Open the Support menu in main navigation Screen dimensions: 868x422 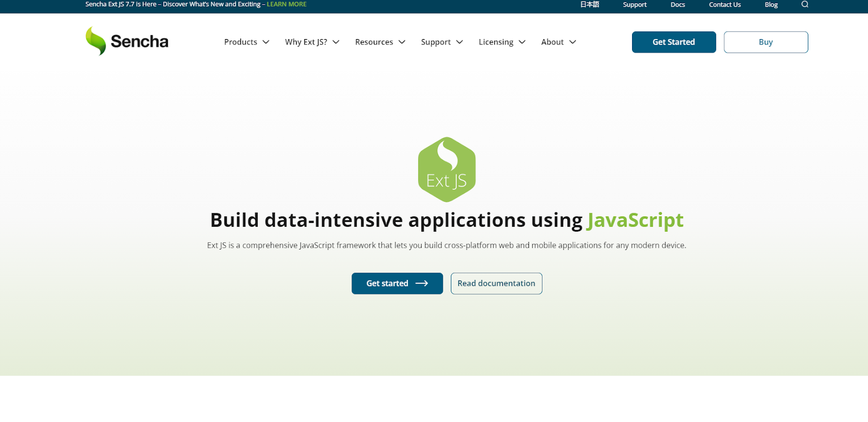click(x=436, y=42)
